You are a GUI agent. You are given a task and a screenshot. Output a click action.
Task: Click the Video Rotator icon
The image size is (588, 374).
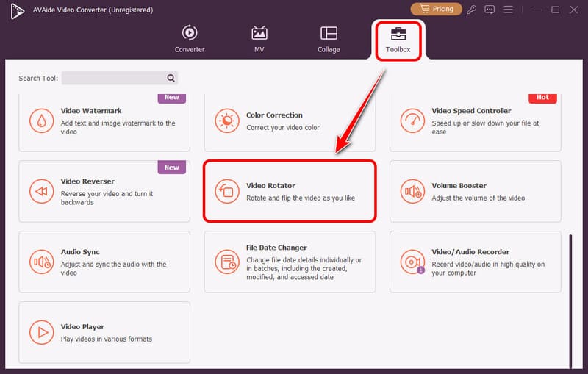click(x=227, y=191)
